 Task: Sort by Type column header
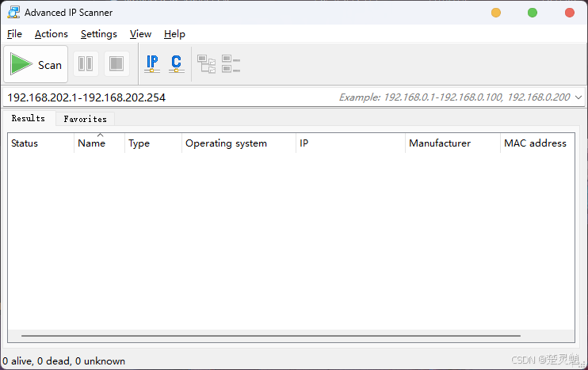[x=153, y=143]
